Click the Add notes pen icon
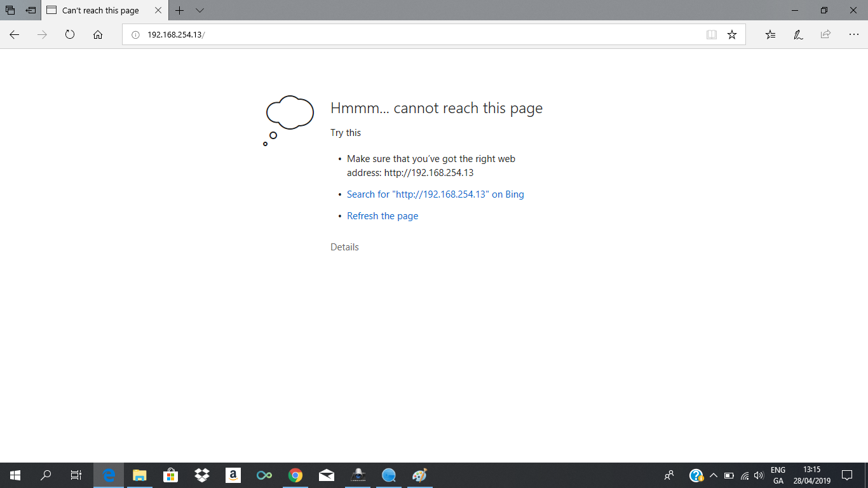Viewport: 868px width, 488px height. click(798, 35)
